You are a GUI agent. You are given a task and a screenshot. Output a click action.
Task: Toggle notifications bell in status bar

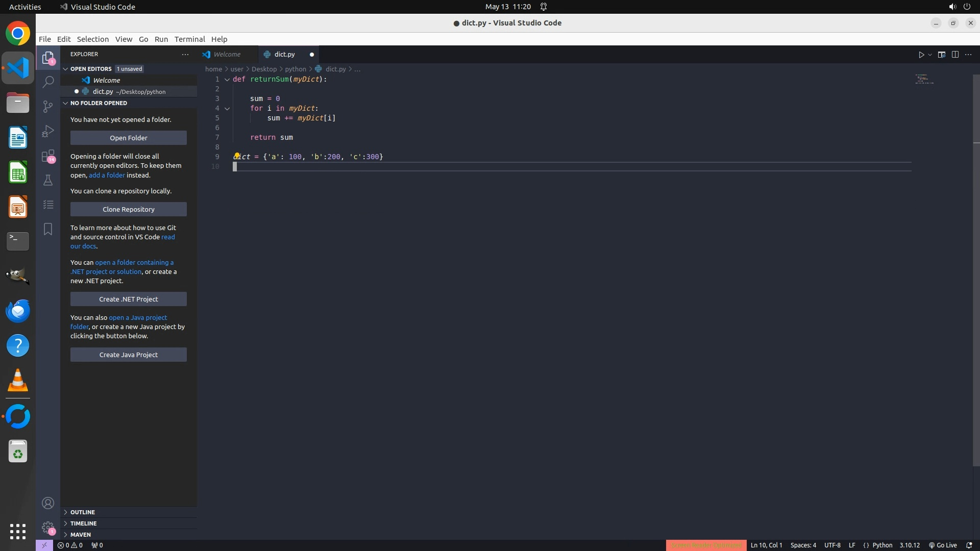coord(969,545)
